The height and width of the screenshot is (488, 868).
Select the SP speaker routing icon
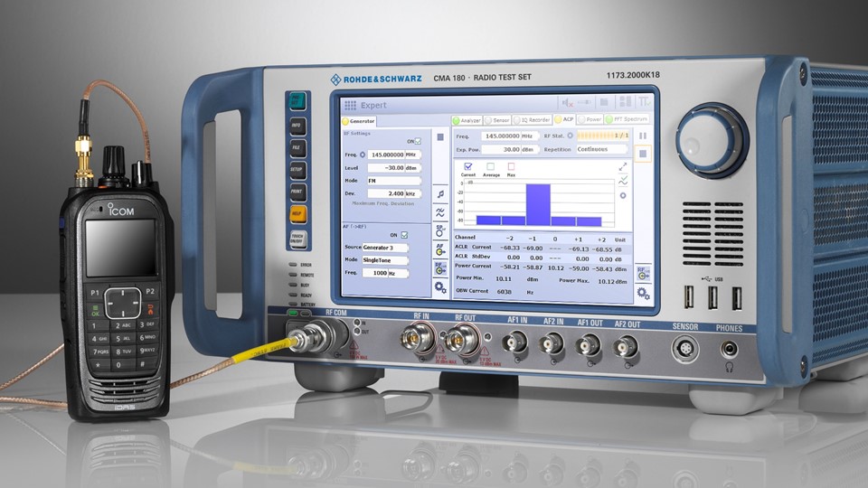pyautogui.click(x=440, y=230)
